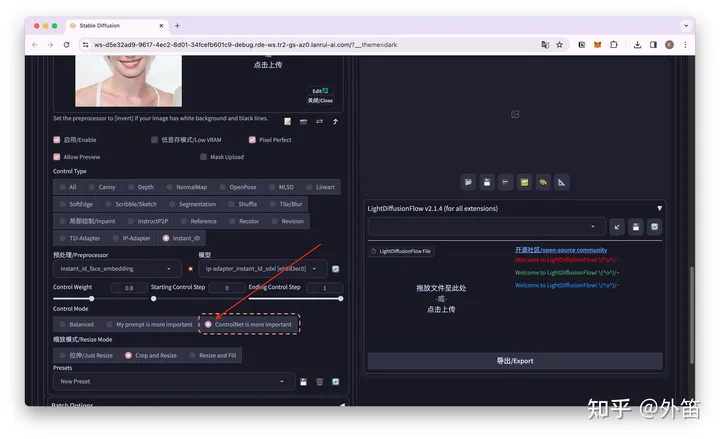Viewport: 720px width, 439px height.
Task: Select the Canny control type
Action: tap(101, 187)
